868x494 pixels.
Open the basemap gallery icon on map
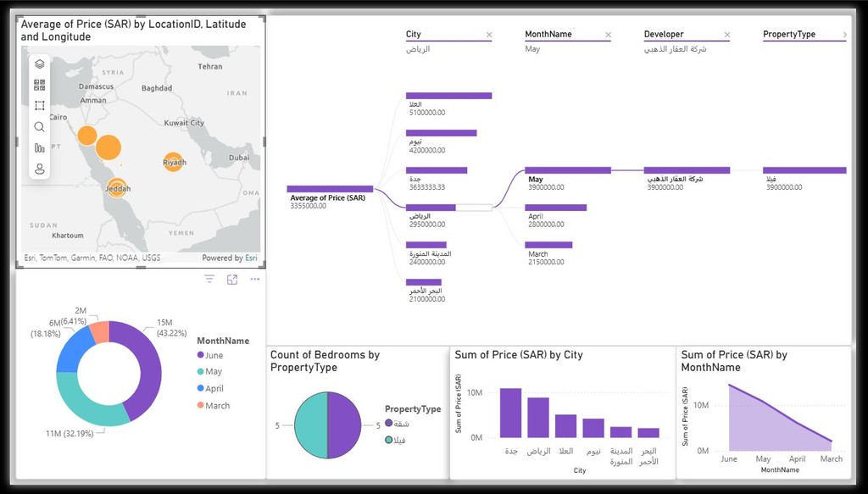pos(39,86)
